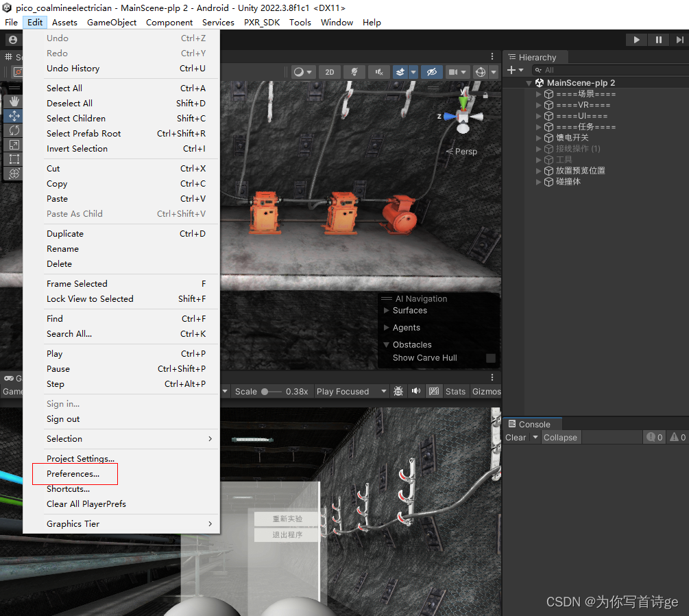Expand Agents in AI Navigation overlay
The width and height of the screenshot is (689, 616).
click(386, 328)
